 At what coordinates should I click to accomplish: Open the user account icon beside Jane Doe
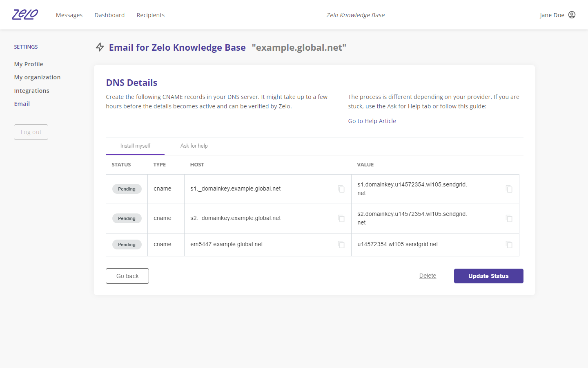click(x=572, y=15)
